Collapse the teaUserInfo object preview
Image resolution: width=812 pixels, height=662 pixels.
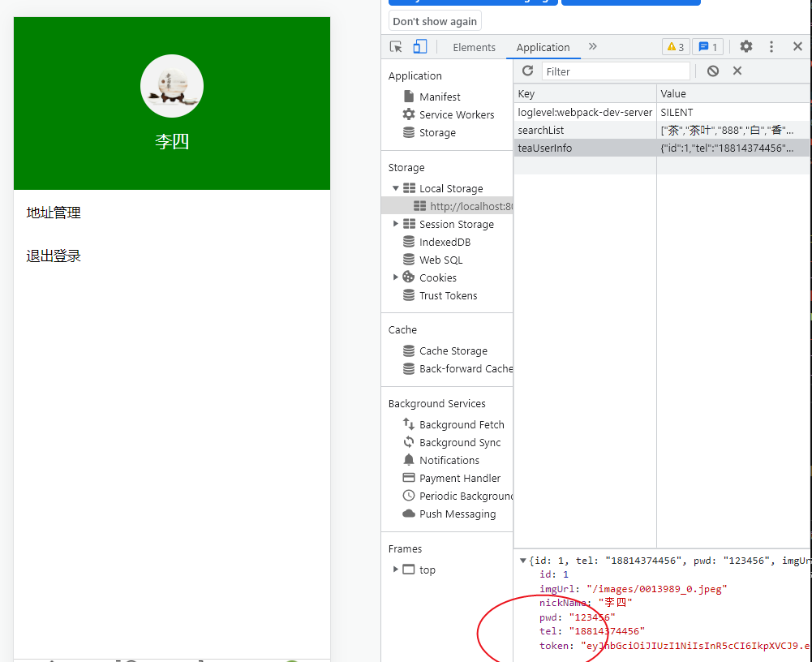point(523,560)
